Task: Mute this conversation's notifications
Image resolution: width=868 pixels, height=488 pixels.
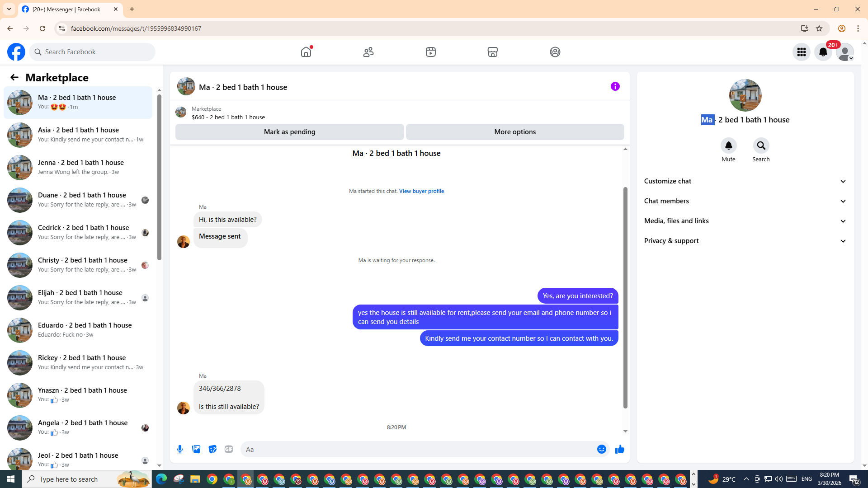Action: coord(728,146)
